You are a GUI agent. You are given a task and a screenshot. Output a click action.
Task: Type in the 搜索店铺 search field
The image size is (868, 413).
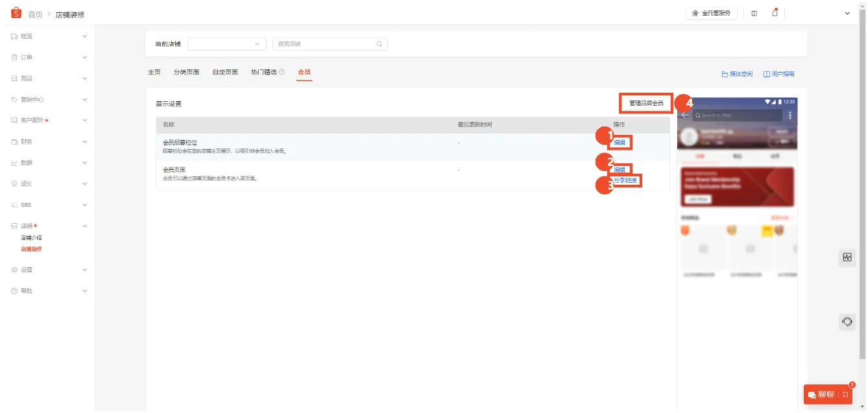[x=324, y=43]
